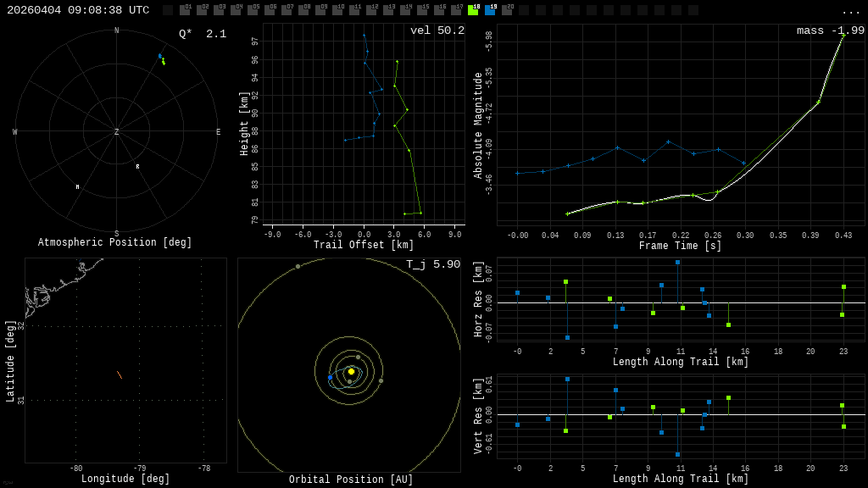This screenshot has height=488, width=868.
Task: Click the orange ground track on the map
Action: tap(120, 374)
